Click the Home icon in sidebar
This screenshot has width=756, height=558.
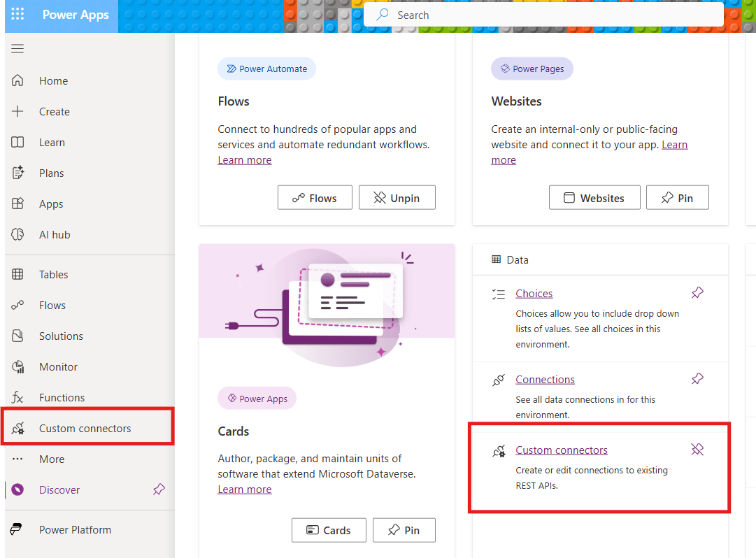[x=17, y=80]
